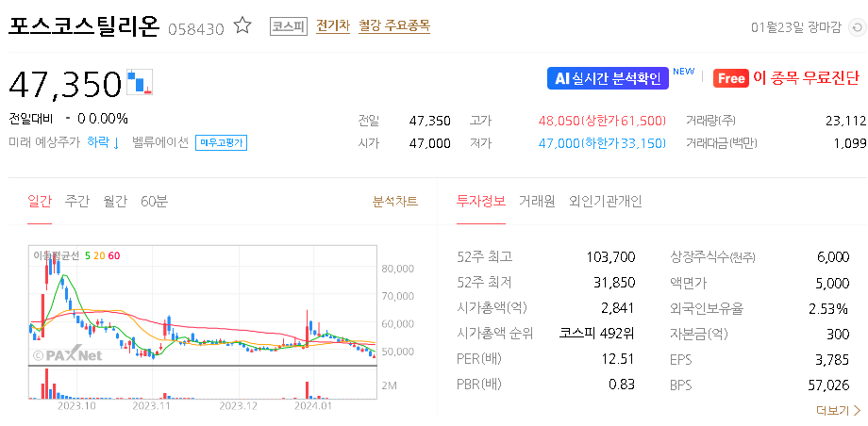
Task: Click the AI 실시간 분석확인 button
Action: tap(608, 78)
